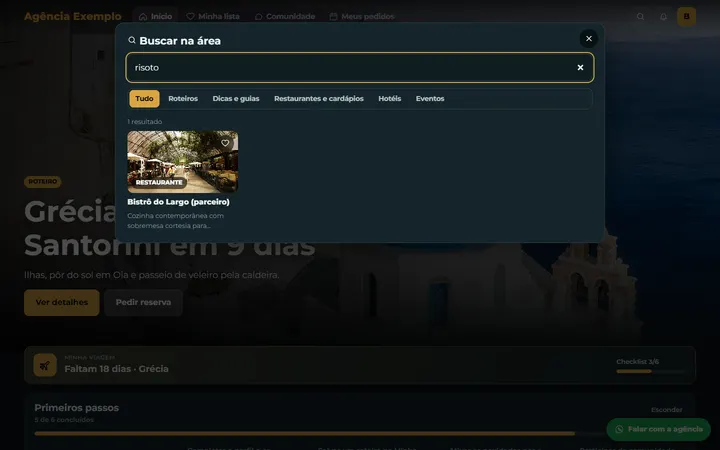Open the header search icon
The image size is (720, 450).
(640, 17)
